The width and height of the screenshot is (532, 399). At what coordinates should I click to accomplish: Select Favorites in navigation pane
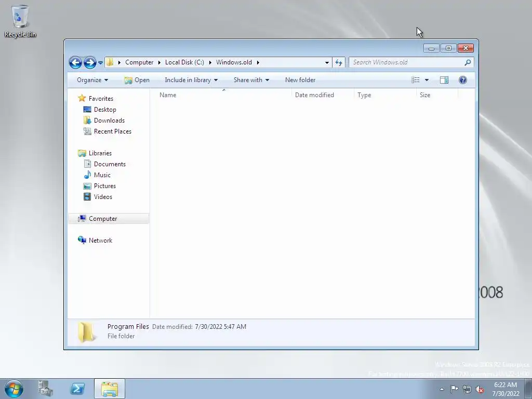pyautogui.click(x=101, y=99)
